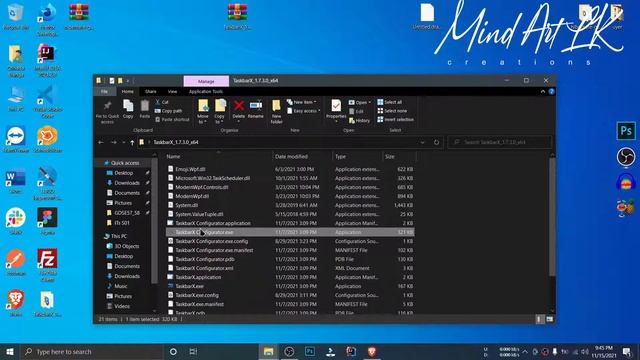Create a New folder from the ribbon
640x360 pixels.
[x=276, y=111]
